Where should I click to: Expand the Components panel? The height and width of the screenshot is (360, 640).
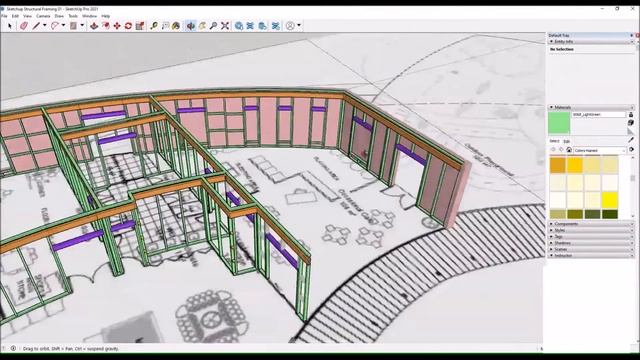pyautogui.click(x=551, y=224)
